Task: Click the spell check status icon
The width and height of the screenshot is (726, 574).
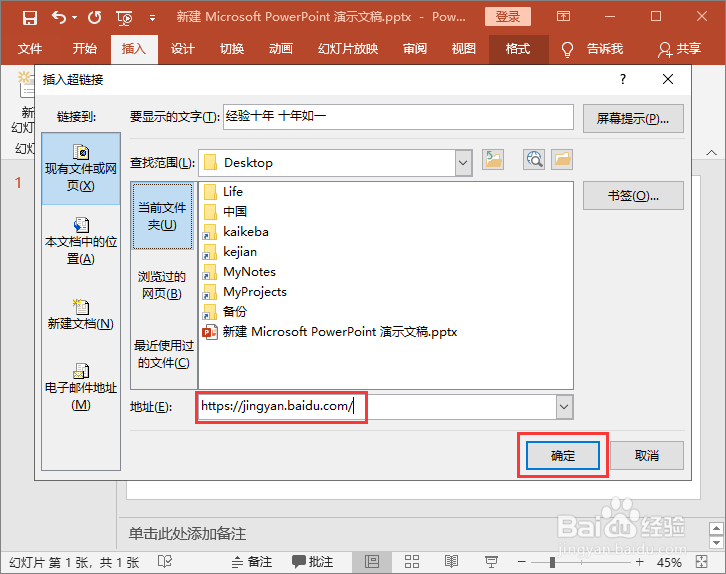Action: pos(165,562)
